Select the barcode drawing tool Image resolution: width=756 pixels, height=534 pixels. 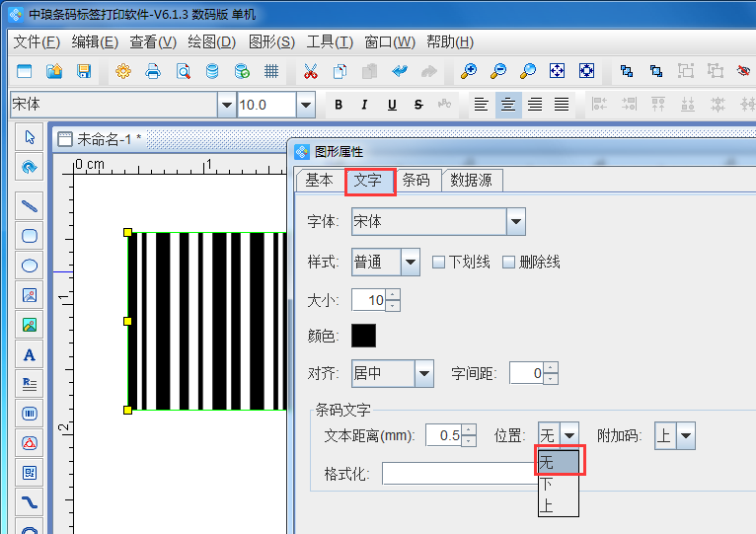click(30, 414)
